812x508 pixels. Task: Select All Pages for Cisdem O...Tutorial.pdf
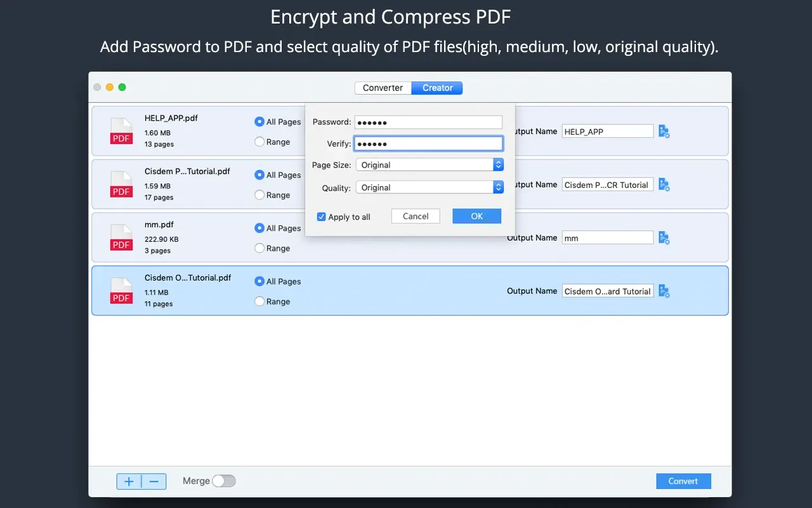tap(278, 281)
